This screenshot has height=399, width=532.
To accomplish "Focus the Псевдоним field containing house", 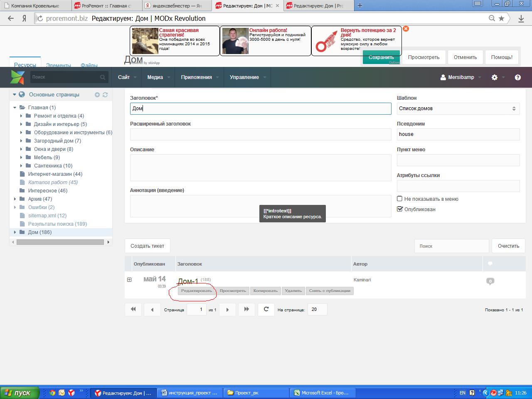I will tap(458, 134).
